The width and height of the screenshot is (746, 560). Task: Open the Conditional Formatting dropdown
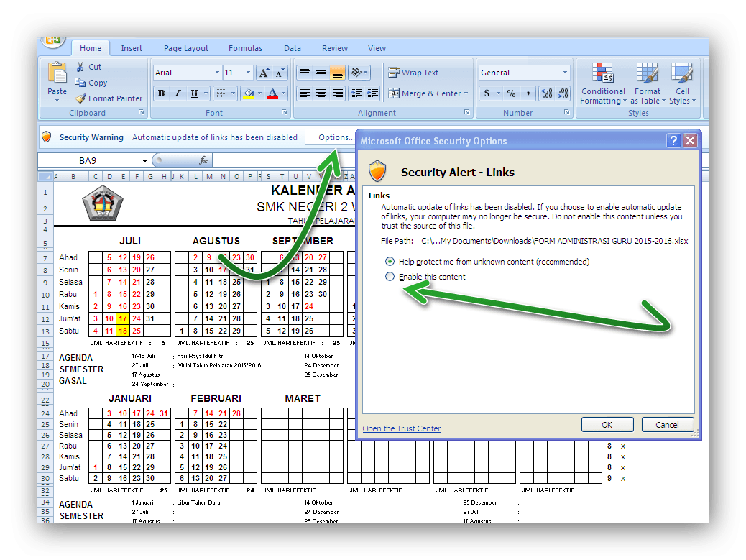pos(603,84)
